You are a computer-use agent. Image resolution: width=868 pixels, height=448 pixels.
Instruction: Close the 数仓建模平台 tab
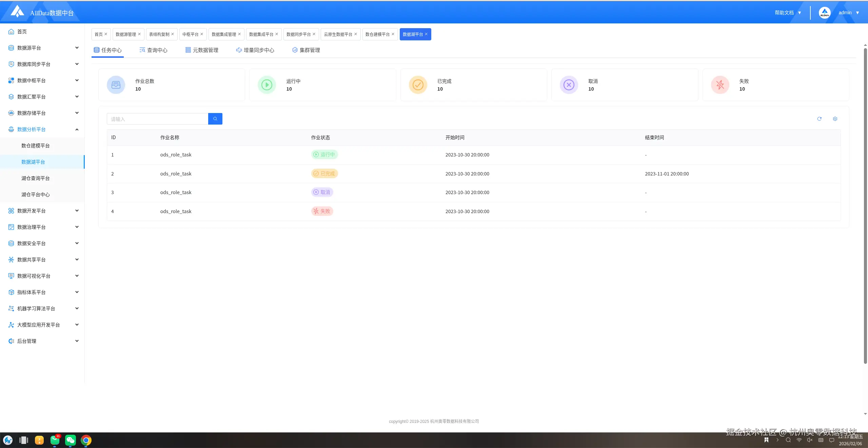(x=393, y=34)
